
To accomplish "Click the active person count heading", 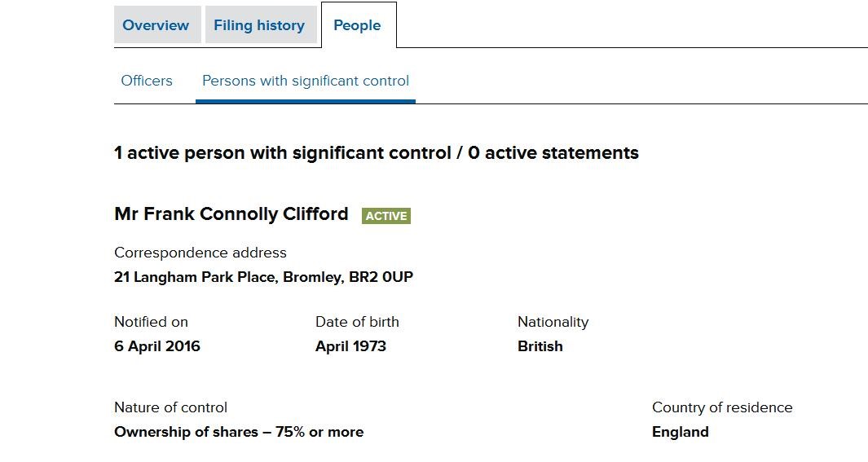I will point(377,153).
